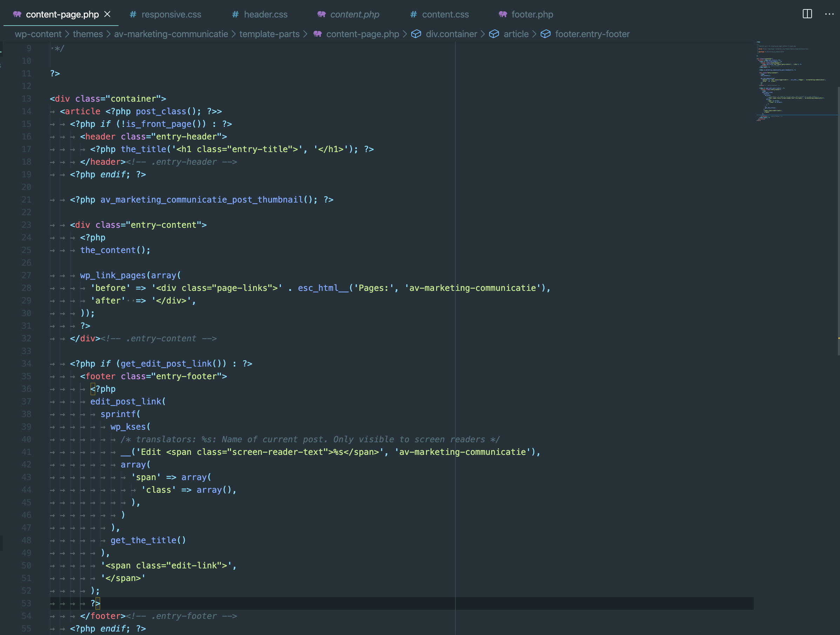840x635 pixels.
Task: Open the article breadcrumb symbol
Action: (x=516, y=34)
